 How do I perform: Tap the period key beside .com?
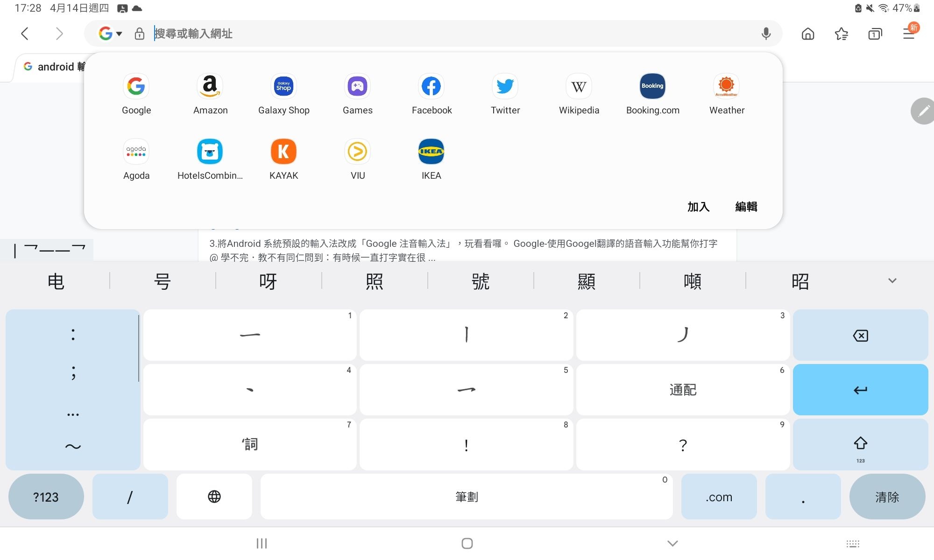click(803, 497)
